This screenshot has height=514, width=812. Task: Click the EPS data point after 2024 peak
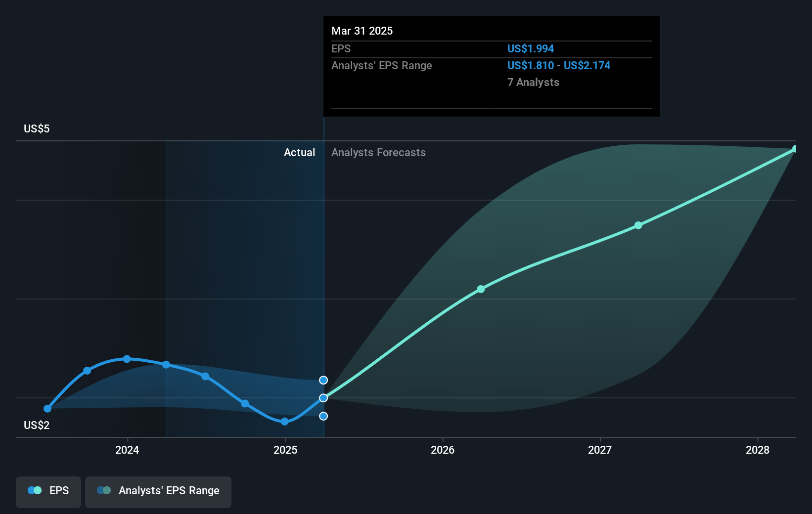point(166,365)
